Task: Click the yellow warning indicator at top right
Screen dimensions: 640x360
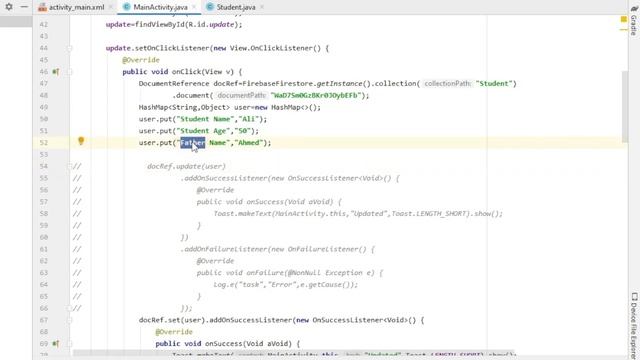Action: [624, 19]
